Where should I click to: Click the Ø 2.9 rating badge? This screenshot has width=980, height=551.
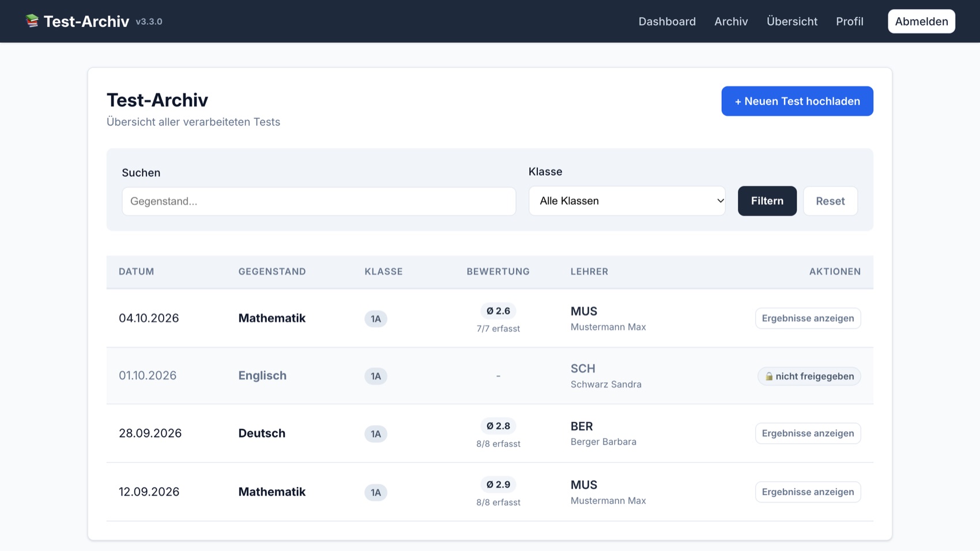pyautogui.click(x=498, y=485)
